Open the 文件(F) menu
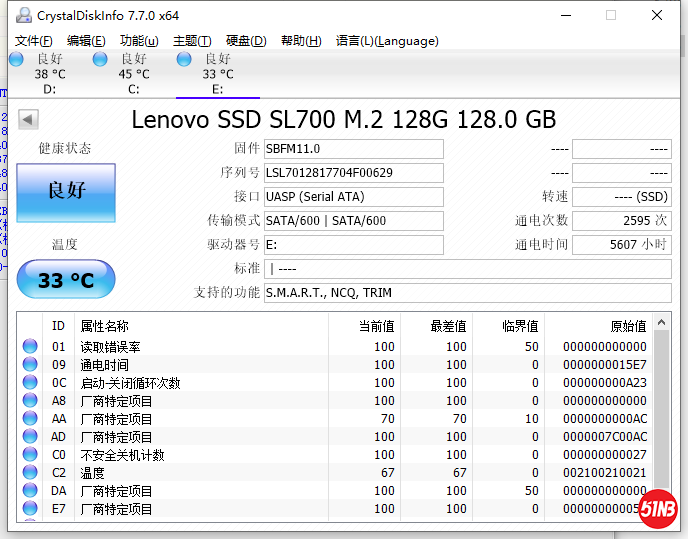The height and width of the screenshot is (539, 688). (34, 41)
